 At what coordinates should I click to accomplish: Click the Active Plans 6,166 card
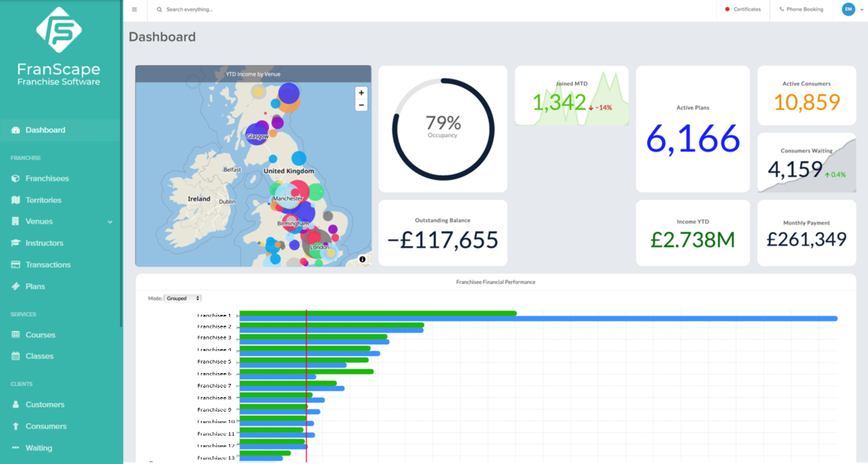click(693, 129)
